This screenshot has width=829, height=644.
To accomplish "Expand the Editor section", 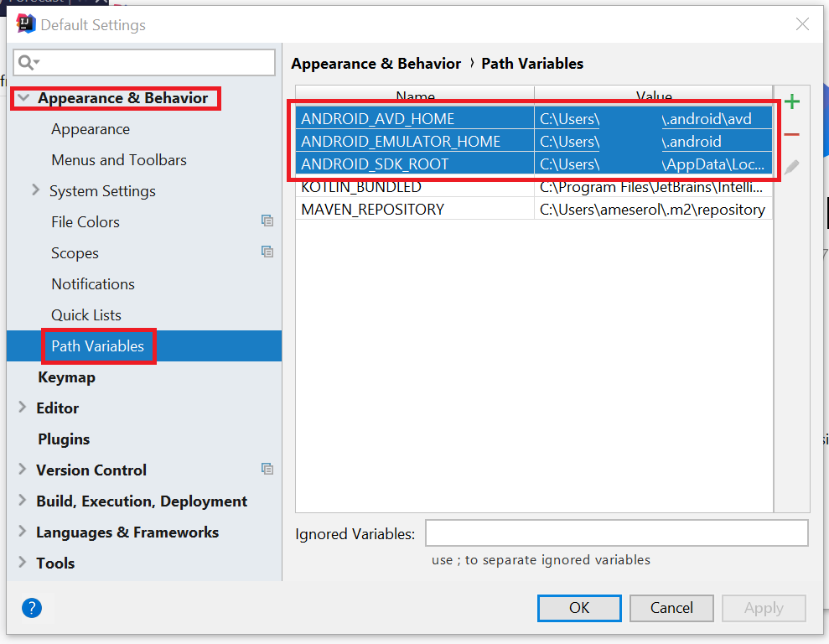I will (x=22, y=408).
